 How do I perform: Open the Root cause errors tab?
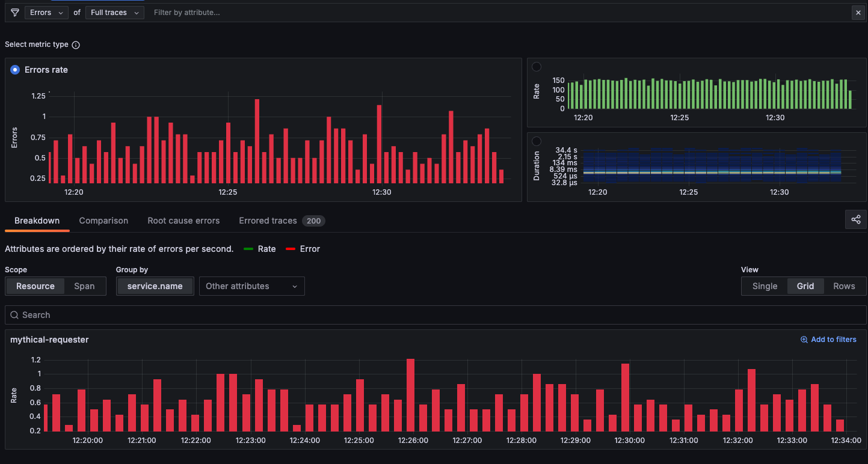183,221
